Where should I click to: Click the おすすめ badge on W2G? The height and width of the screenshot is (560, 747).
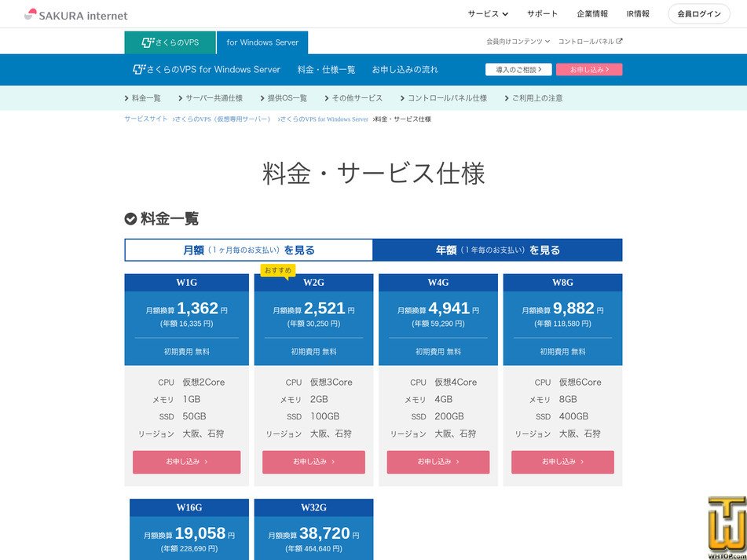pyautogui.click(x=278, y=270)
